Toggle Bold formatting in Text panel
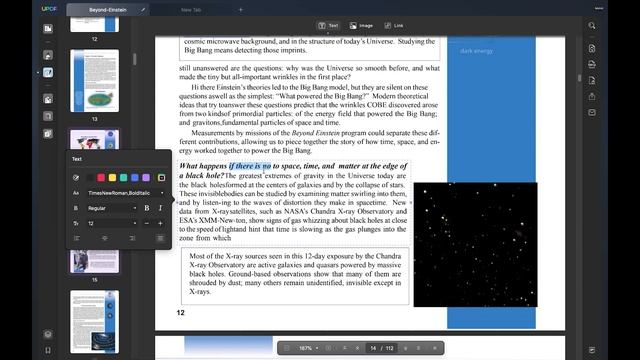Screen dimensions: 640x360 point(147,208)
